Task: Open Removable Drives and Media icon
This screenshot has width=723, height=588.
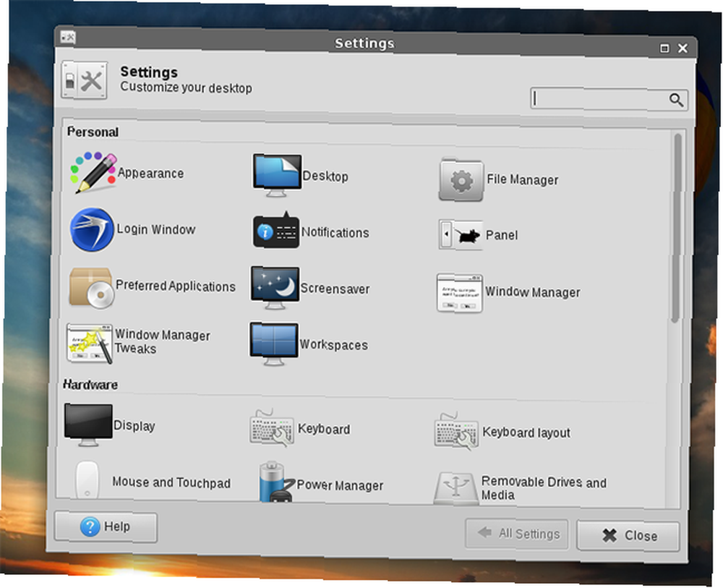Action: point(455,488)
